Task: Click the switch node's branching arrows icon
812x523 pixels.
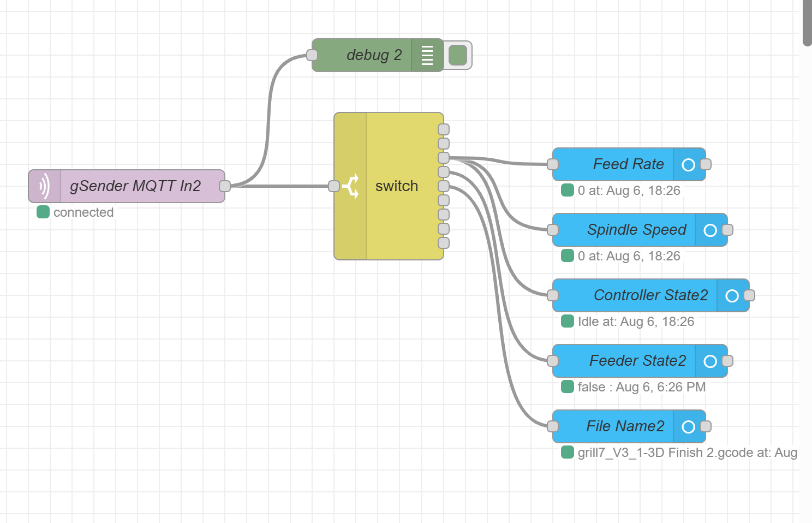Action: point(351,186)
